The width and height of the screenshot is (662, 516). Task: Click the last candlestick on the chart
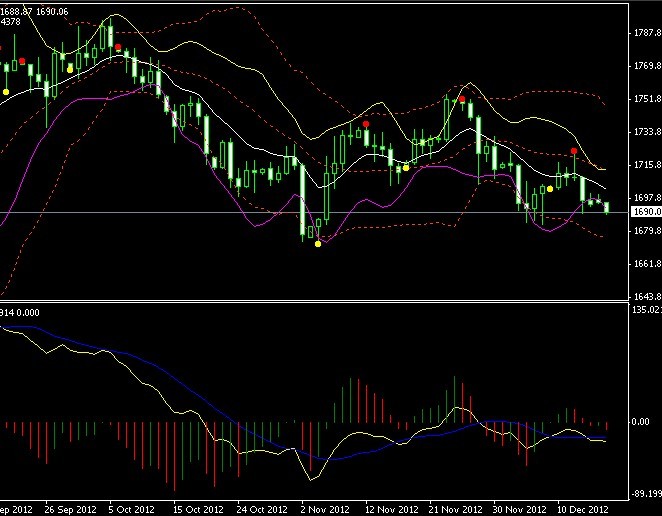tap(607, 207)
